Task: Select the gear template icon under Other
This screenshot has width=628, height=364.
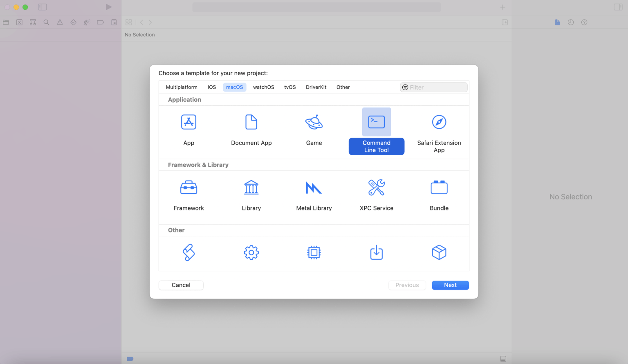Action: (x=251, y=252)
